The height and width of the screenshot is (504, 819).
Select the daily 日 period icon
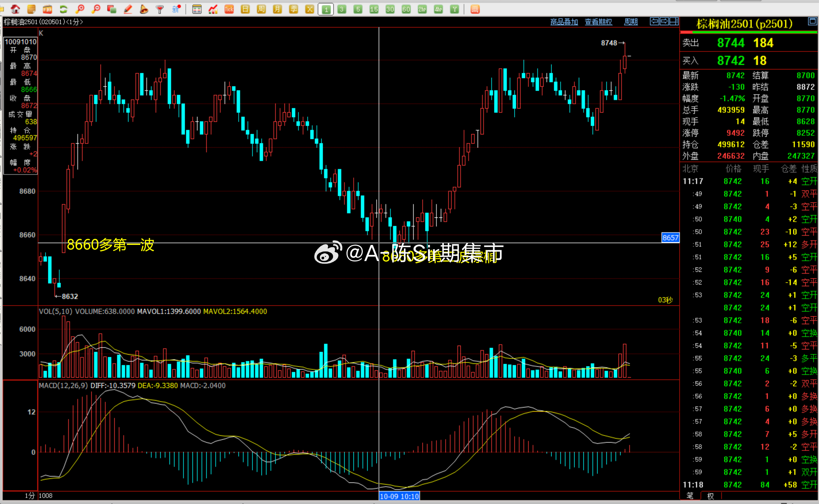[245, 9]
